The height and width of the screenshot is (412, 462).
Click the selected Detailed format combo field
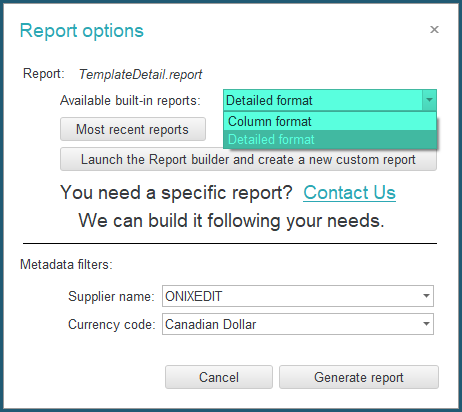(x=323, y=100)
